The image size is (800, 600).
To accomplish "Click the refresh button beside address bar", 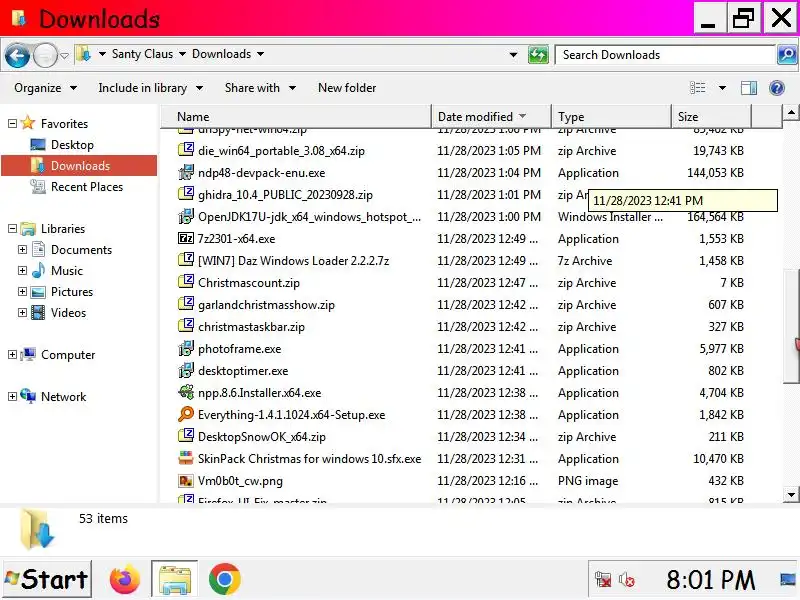I will (538, 55).
